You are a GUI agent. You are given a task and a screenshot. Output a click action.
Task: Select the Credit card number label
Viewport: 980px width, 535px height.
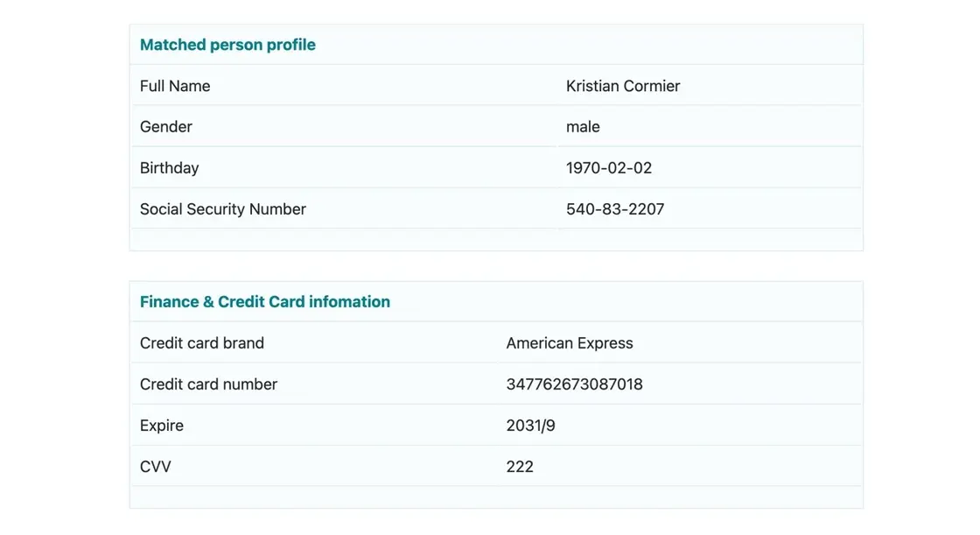tap(209, 384)
